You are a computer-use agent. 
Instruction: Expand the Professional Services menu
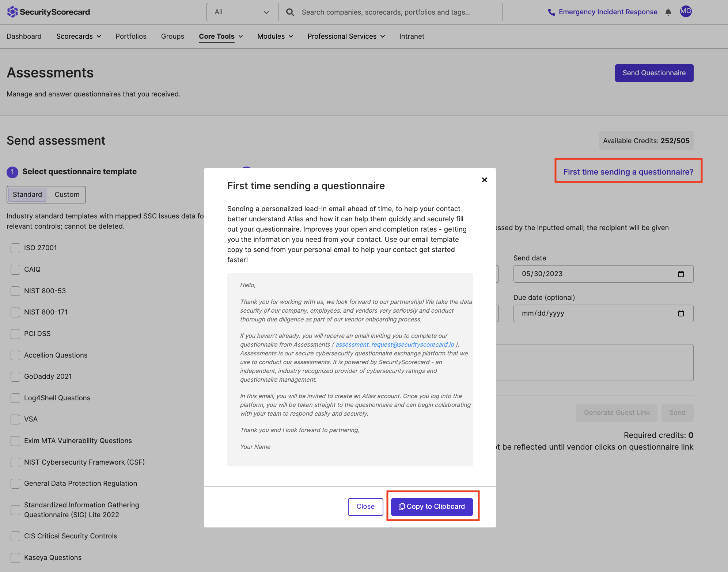tap(346, 36)
